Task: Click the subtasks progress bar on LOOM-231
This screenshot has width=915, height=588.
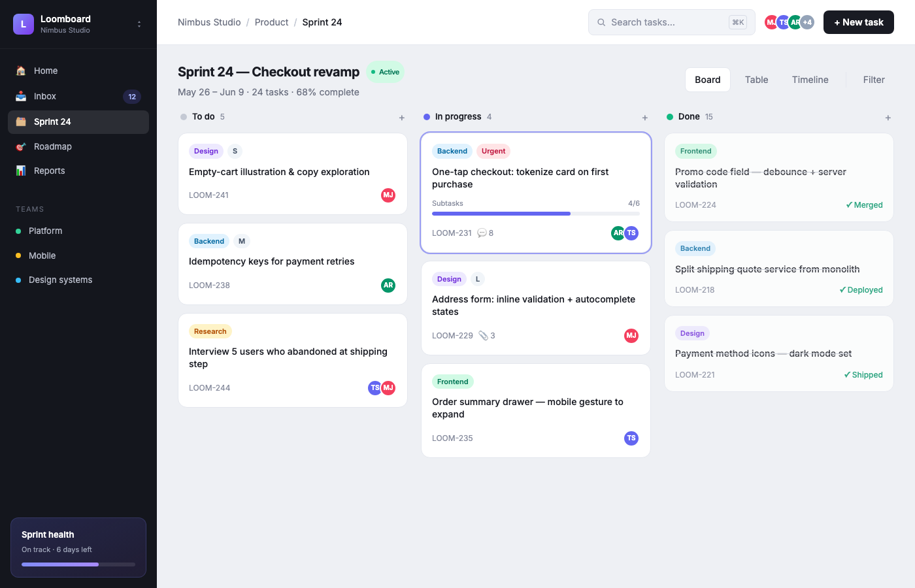Action: [x=536, y=214]
